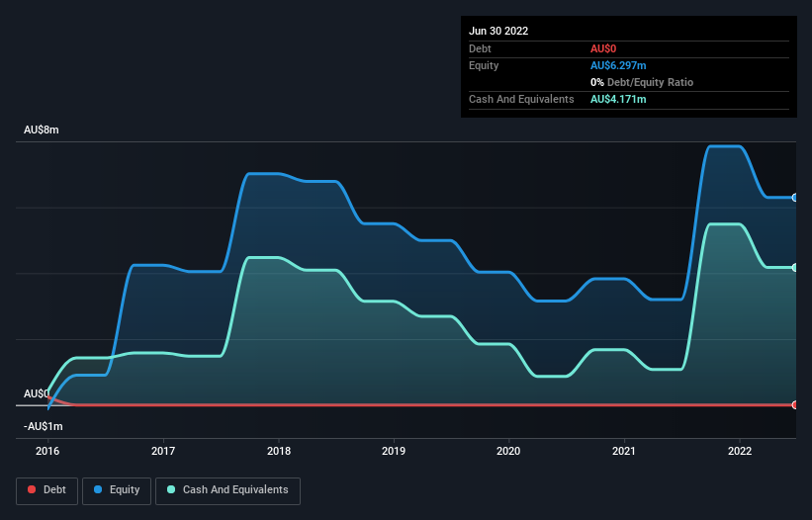Click the 2020 x-axis label

pyautogui.click(x=508, y=451)
